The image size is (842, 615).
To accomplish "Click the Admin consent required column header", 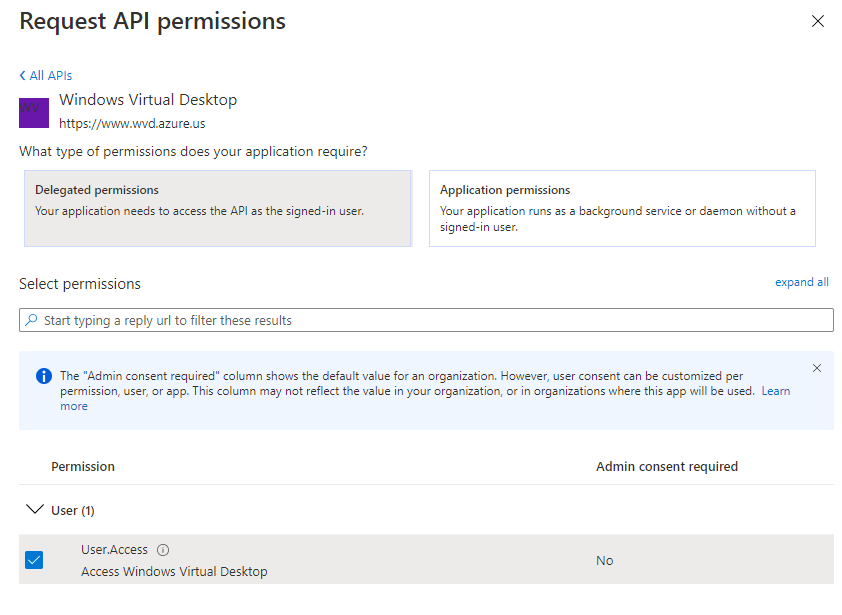I will point(666,466).
